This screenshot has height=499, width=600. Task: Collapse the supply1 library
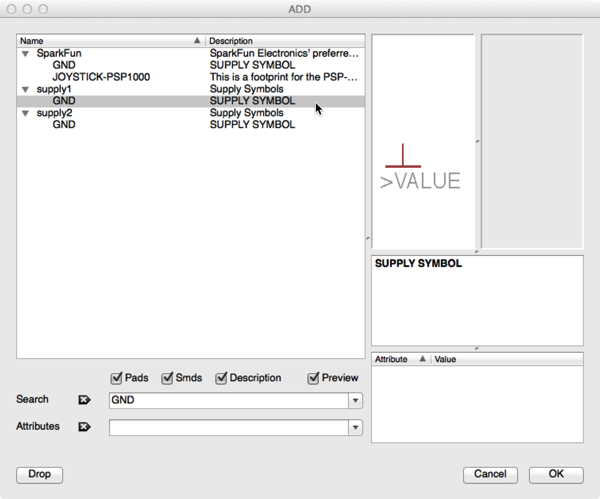(26, 90)
